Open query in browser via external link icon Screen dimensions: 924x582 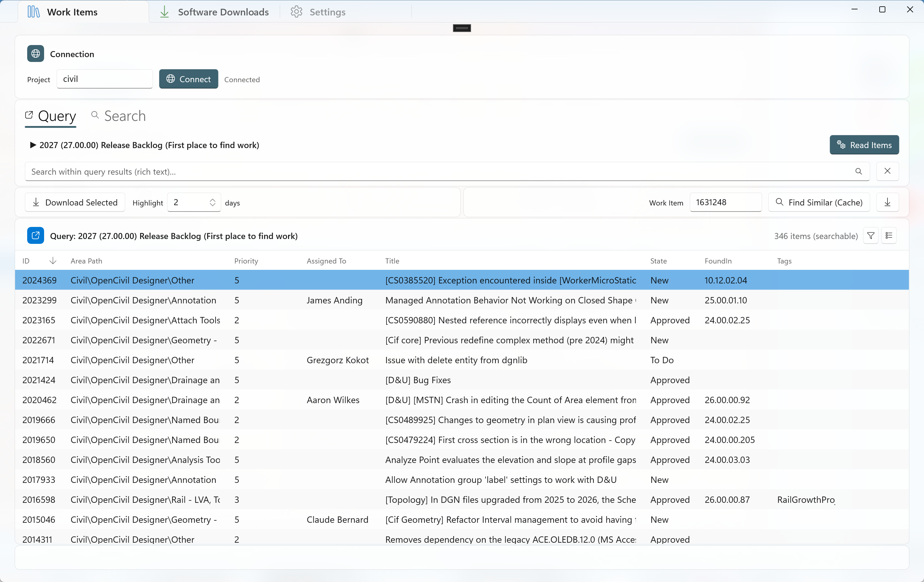coord(35,235)
